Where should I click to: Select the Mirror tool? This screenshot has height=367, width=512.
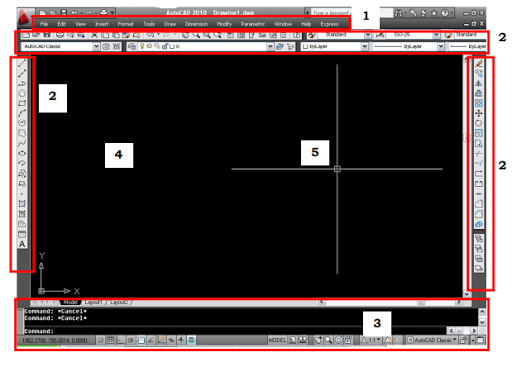(x=479, y=83)
